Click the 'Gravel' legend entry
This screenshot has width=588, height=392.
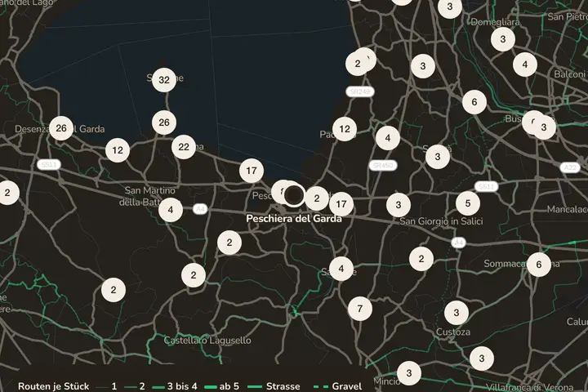coord(337,386)
